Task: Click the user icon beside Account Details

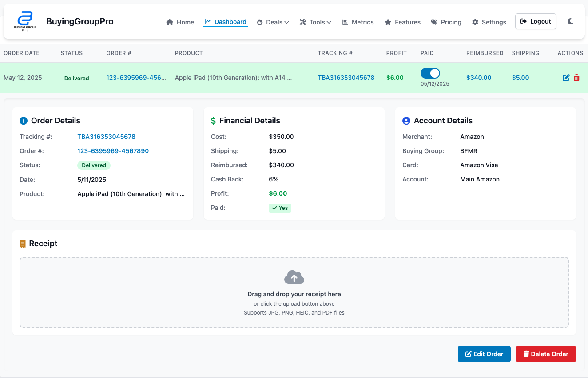Action: point(406,121)
